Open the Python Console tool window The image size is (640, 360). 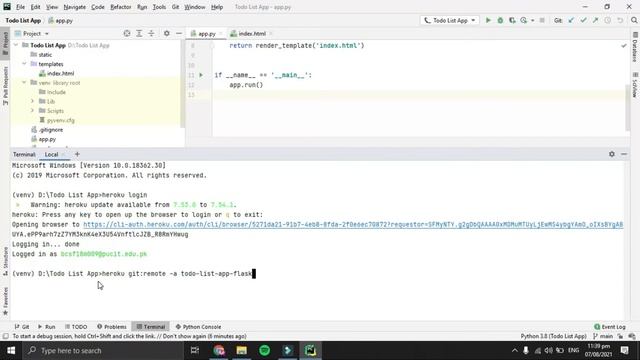tap(198, 327)
